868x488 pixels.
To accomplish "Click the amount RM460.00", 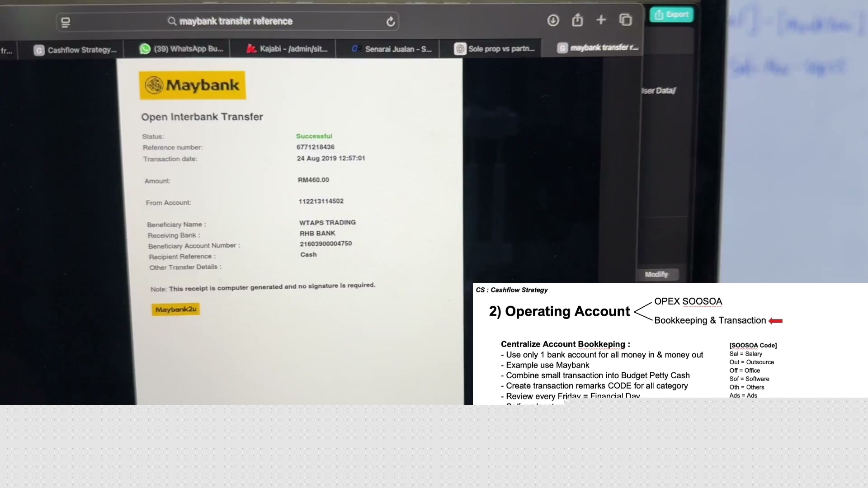I will point(313,180).
